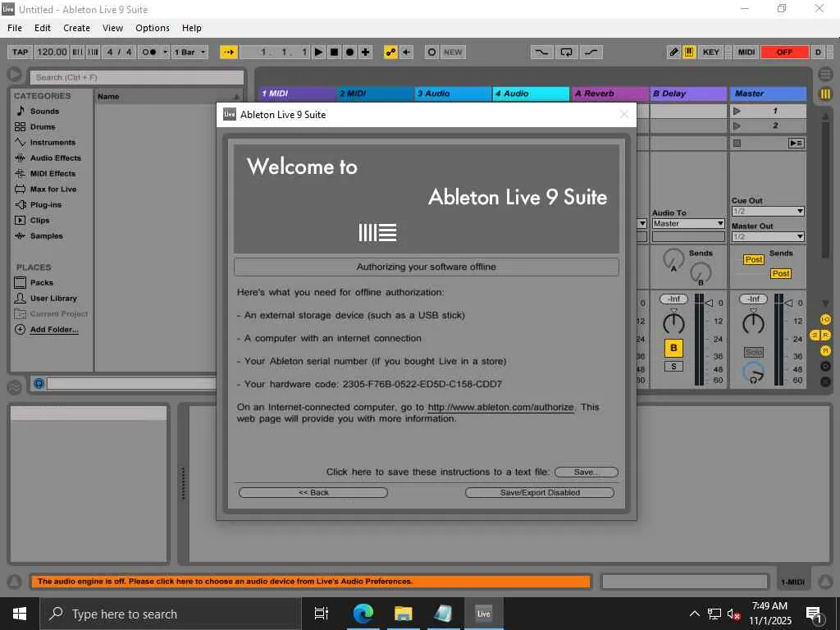Open the Drums category in browser
The width and height of the screenshot is (840, 630).
(43, 126)
